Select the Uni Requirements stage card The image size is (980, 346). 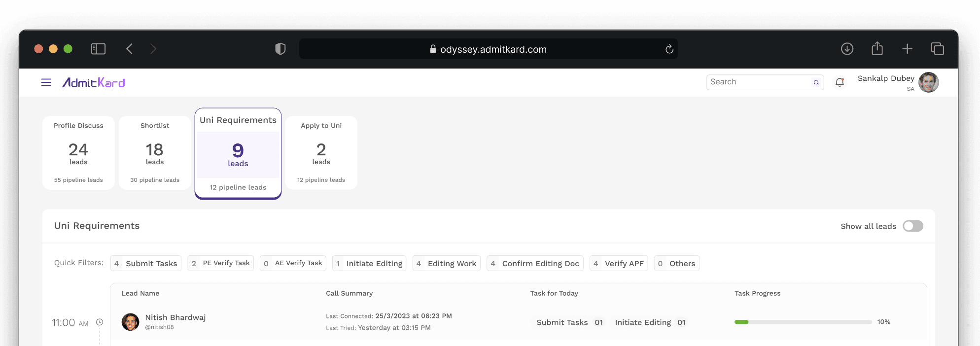pos(238,154)
